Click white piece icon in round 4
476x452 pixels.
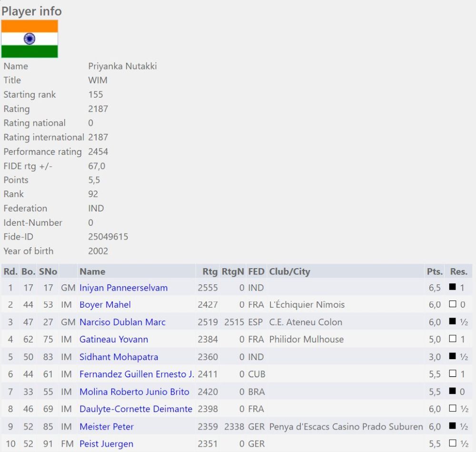coord(453,340)
